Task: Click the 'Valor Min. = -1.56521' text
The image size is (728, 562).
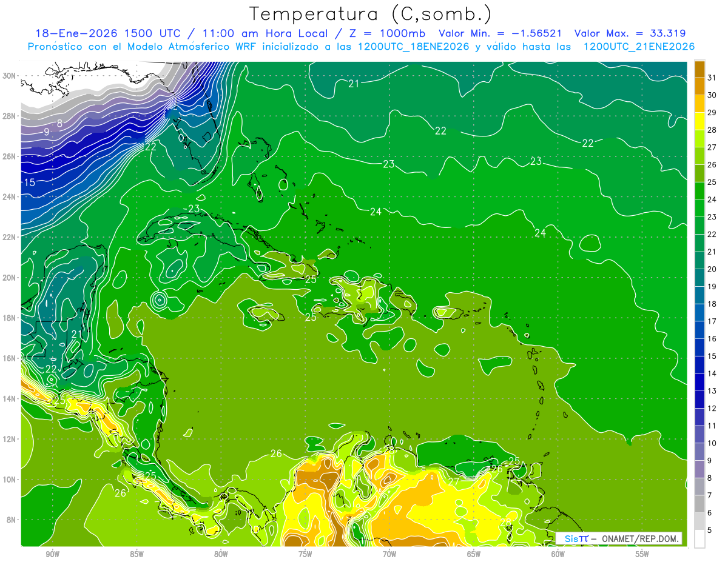Action: 501,33
